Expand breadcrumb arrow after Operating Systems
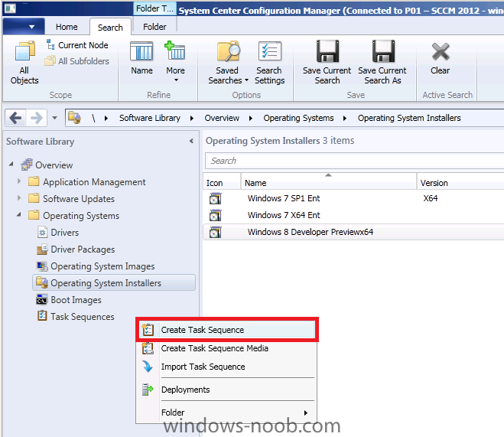The width and height of the screenshot is (504, 437). click(x=345, y=119)
